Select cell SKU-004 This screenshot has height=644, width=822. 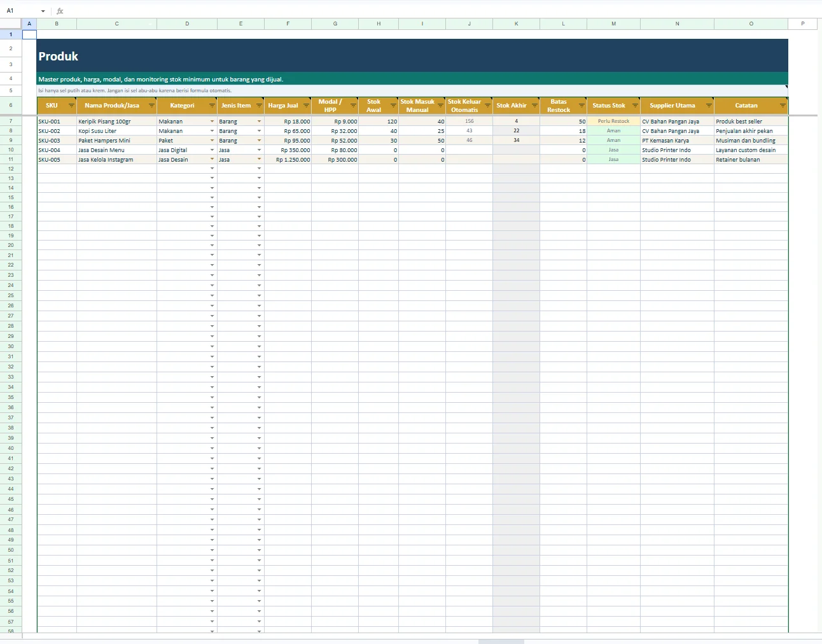57,150
